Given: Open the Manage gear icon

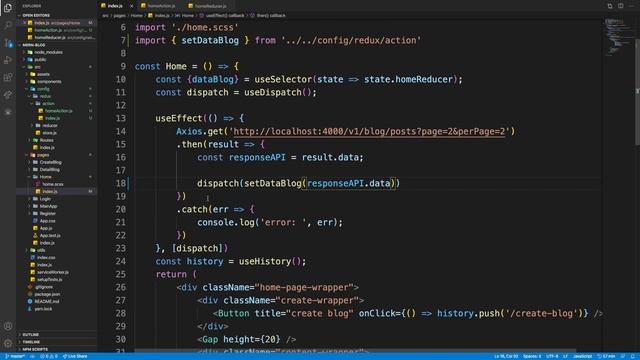Looking at the screenshot, I should [x=8, y=343].
